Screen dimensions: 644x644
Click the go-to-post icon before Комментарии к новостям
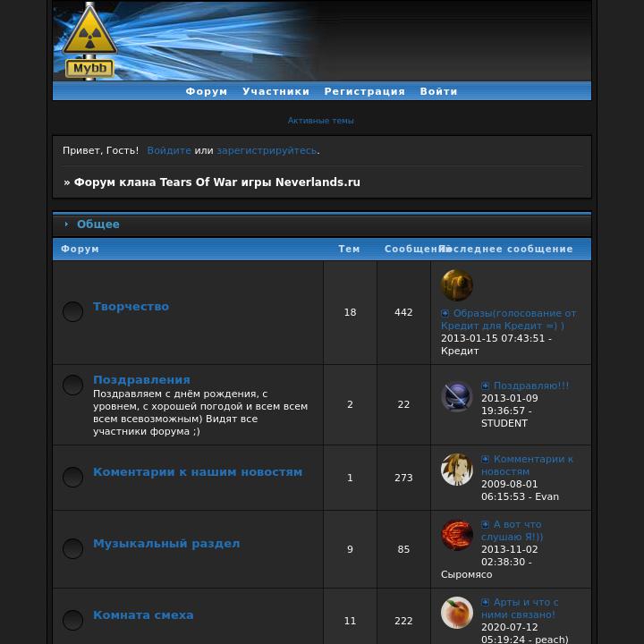coord(485,459)
